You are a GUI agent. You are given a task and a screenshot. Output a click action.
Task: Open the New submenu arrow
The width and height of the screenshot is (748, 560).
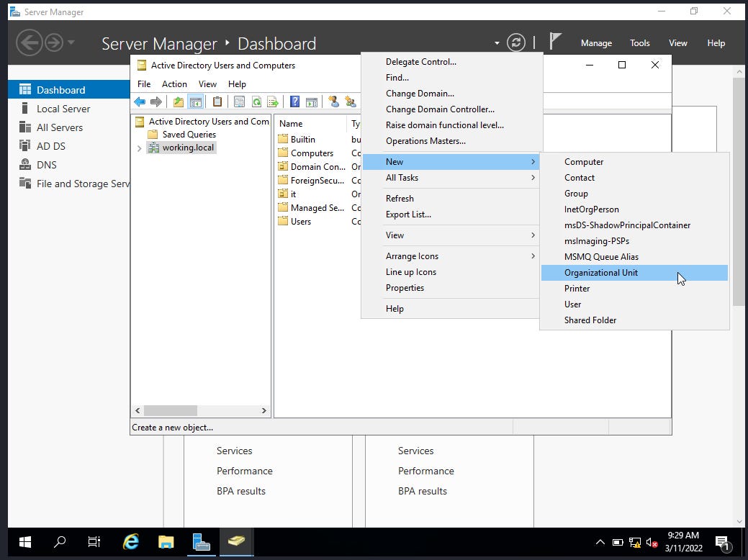tap(533, 162)
